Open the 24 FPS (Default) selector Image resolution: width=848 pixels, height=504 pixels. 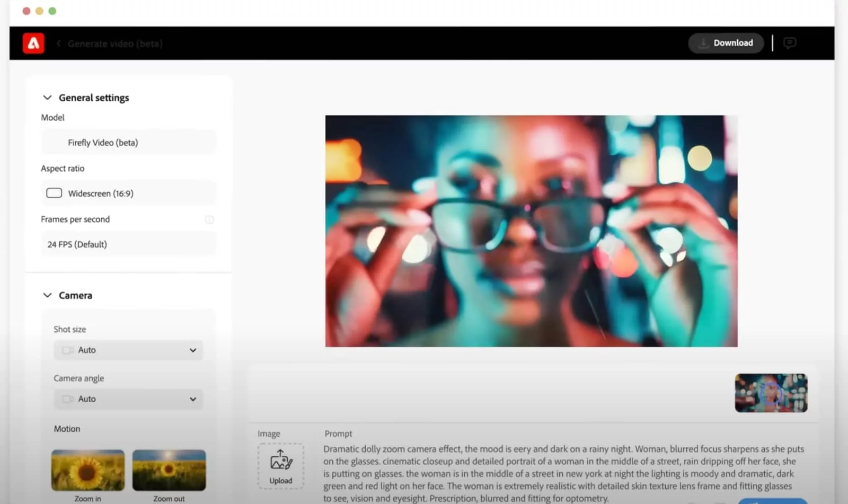coord(128,244)
